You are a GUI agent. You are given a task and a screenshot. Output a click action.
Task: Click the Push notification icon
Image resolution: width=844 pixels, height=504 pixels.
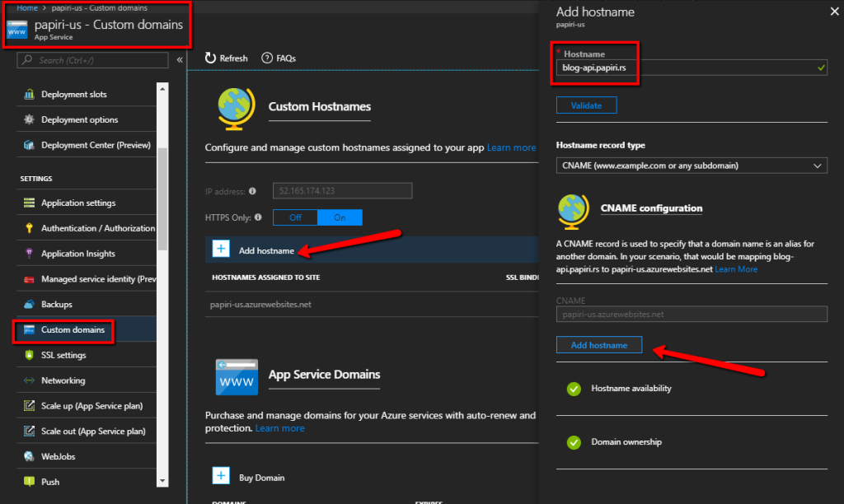tap(29, 482)
